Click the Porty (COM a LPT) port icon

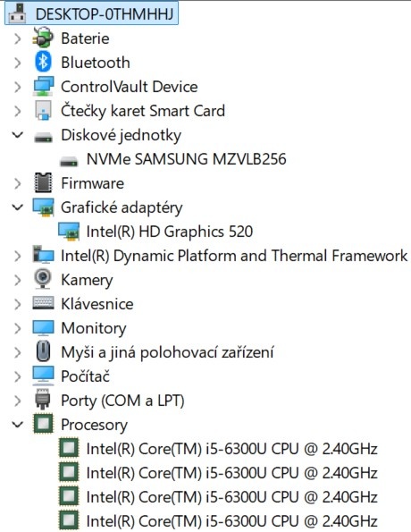[43, 400]
